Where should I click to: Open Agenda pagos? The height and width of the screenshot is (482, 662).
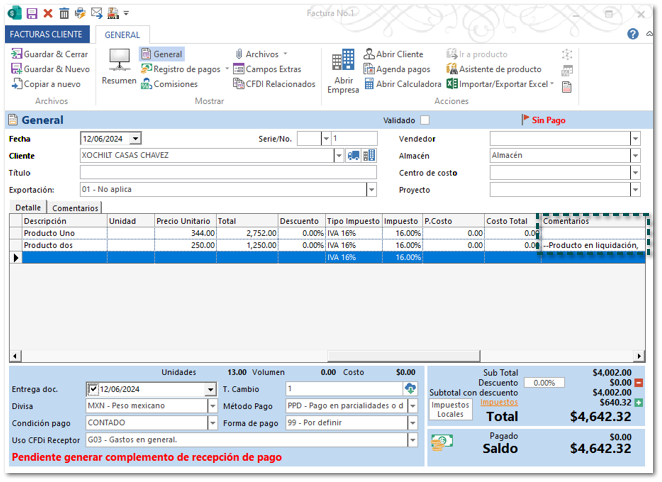(396, 69)
